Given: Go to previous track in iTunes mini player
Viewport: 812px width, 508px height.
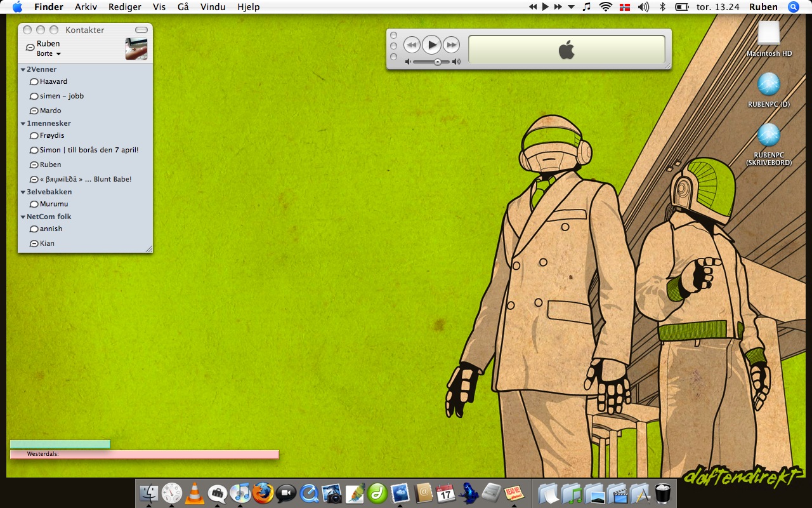Looking at the screenshot, I should (x=412, y=45).
